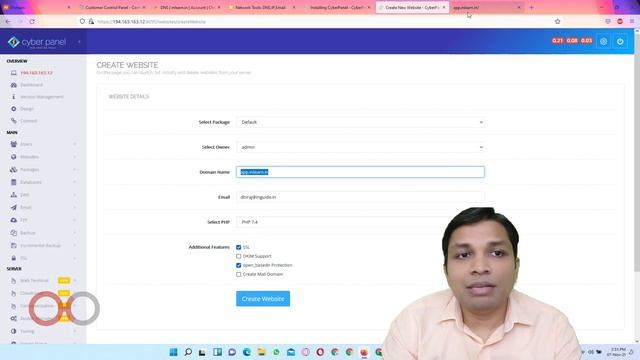
Task: Click the Design gear icon in sidebar
Action: 13,109
